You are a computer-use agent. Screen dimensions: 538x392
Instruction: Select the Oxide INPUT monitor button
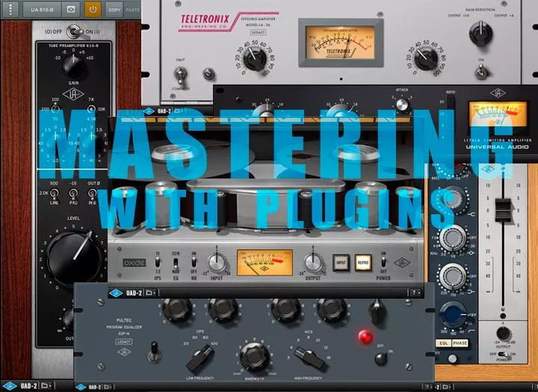click(341, 263)
